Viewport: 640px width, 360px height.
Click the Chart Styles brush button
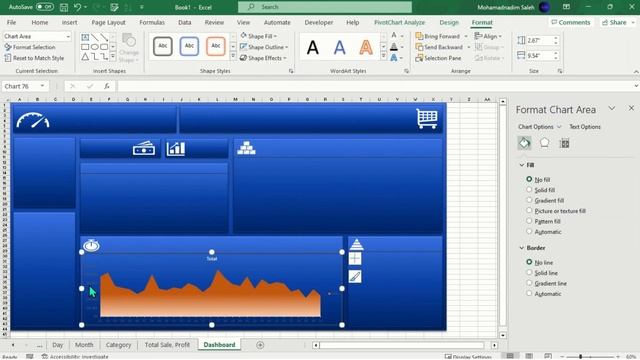coord(355,277)
